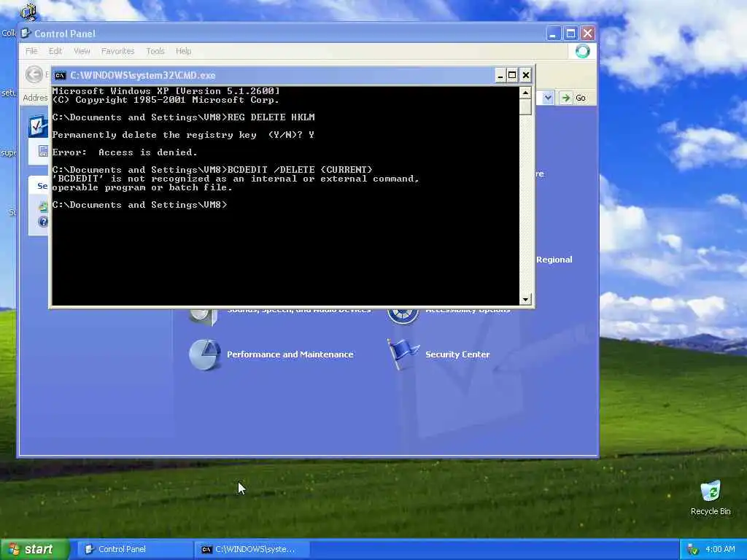Open the Help menu in Control Panel

pos(183,51)
